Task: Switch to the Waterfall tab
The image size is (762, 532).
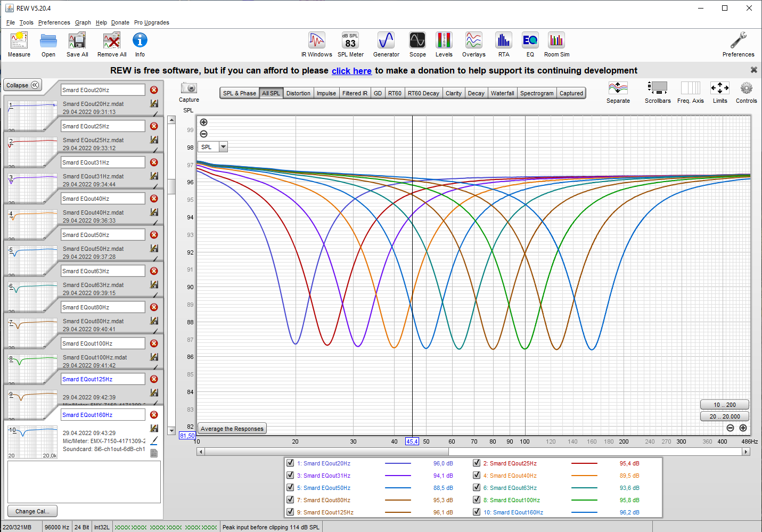Action: pyautogui.click(x=502, y=93)
